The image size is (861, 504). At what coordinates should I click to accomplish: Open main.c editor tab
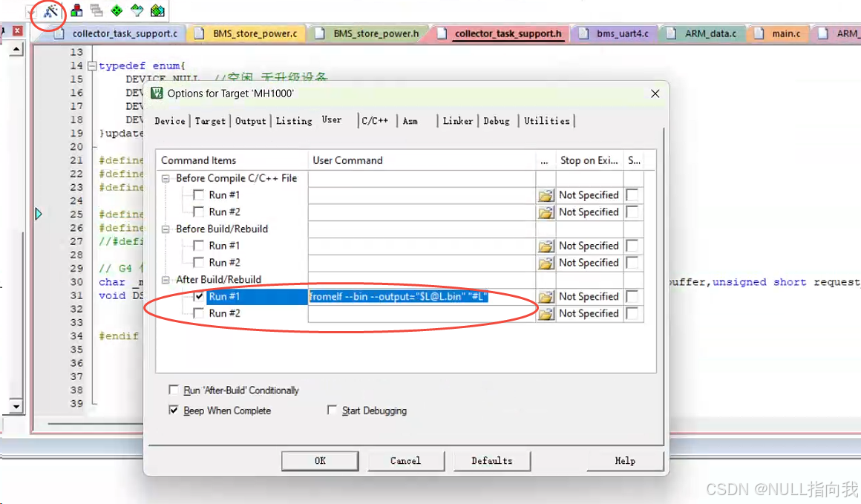[786, 33]
